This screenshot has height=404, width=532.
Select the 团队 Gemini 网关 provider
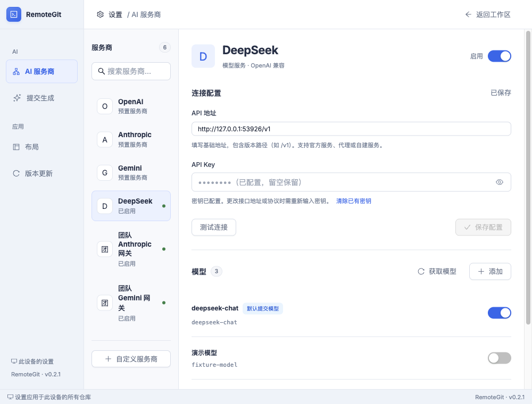coord(131,302)
